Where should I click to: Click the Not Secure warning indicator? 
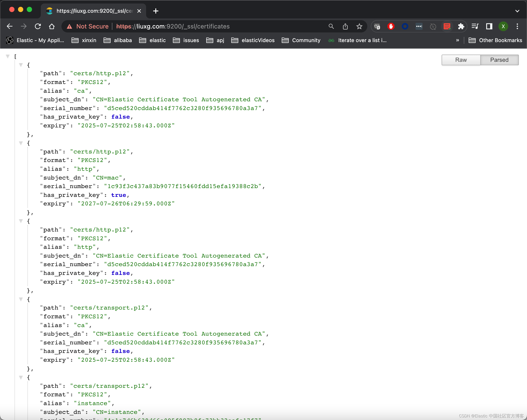pos(88,26)
